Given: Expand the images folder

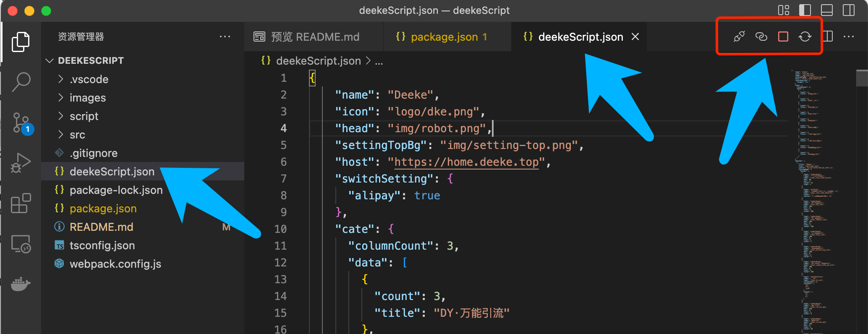Looking at the screenshot, I should 87,98.
